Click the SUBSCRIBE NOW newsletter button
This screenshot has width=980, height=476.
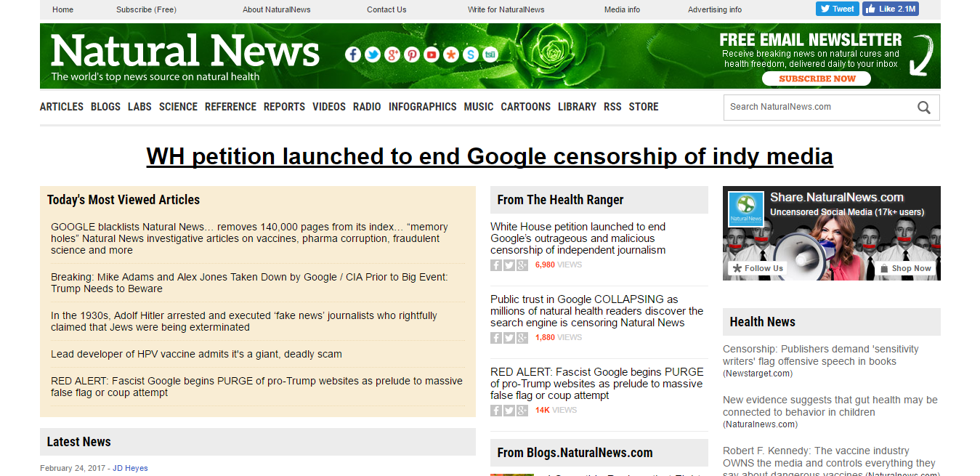[x=817, y=78]
